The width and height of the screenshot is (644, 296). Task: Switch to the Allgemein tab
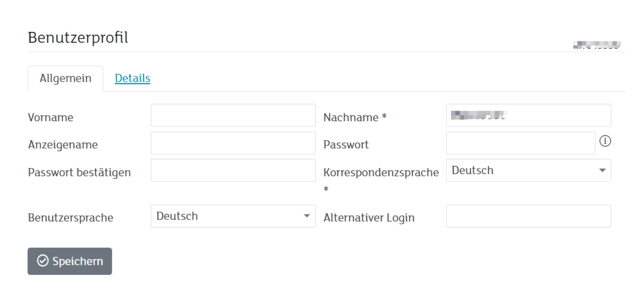[65, 78]
